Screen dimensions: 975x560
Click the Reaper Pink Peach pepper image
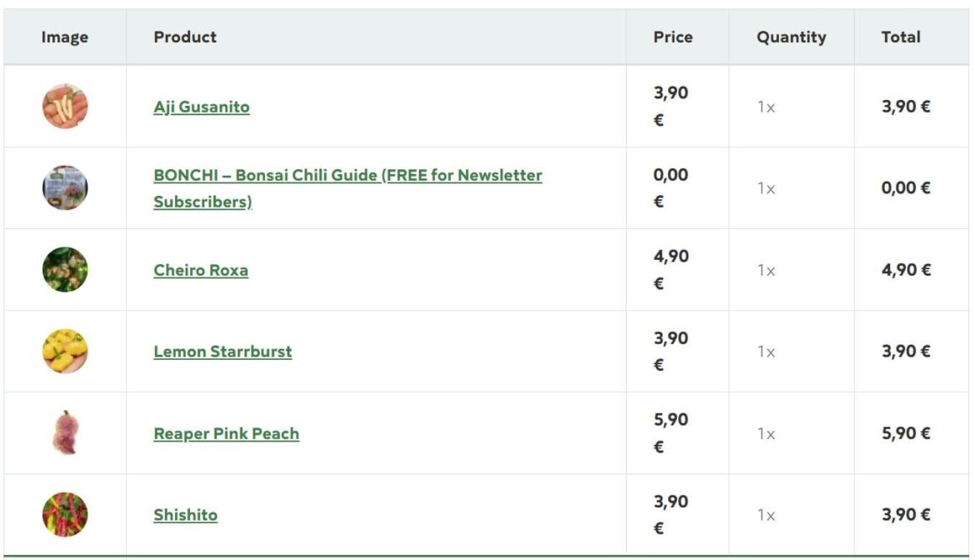coord(64,432)
